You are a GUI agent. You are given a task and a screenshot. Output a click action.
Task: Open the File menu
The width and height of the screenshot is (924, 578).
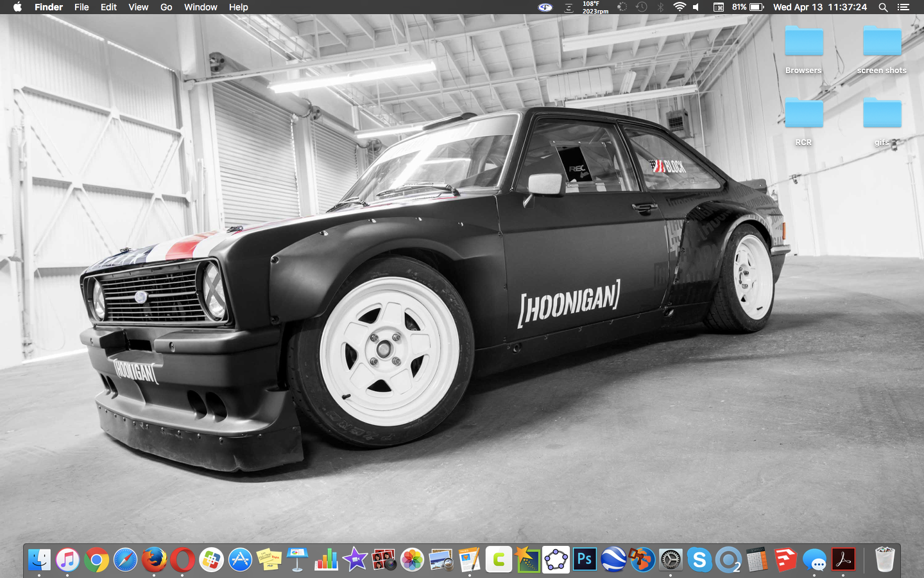click(x=81, y=7)
